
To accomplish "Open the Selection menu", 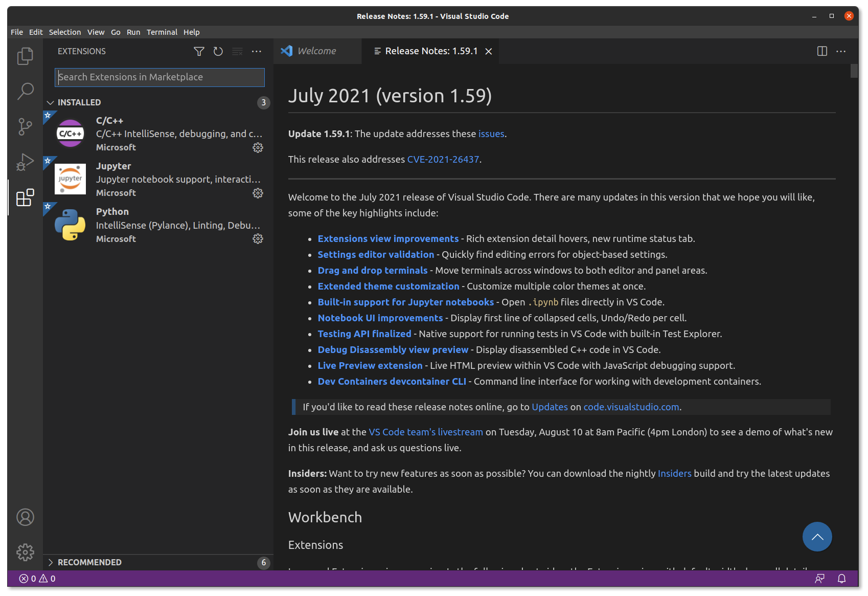I will click(x=65, y=32).
